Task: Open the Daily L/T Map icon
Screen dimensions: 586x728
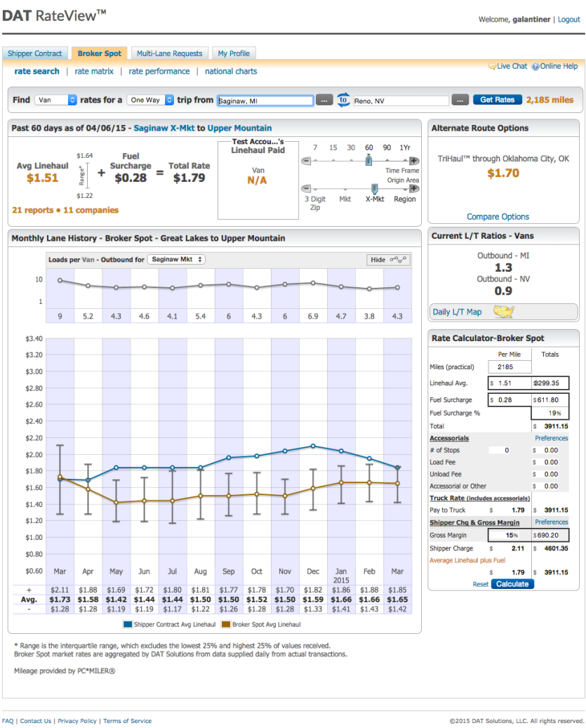Action: 503,312
